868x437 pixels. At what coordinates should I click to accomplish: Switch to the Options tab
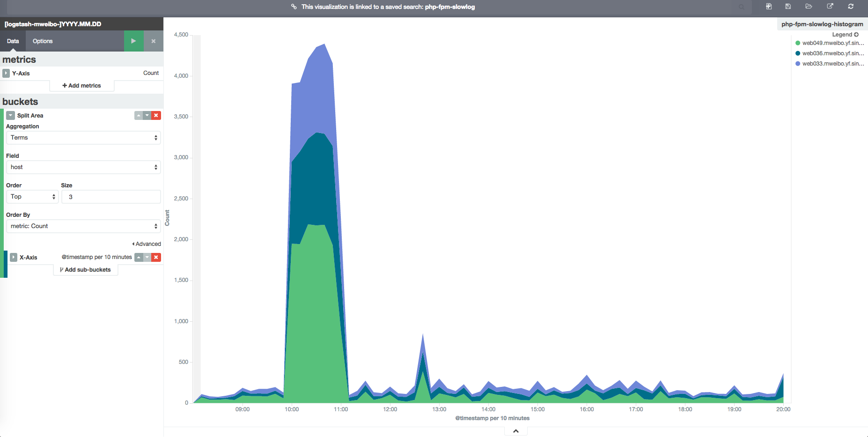(43, 41)
